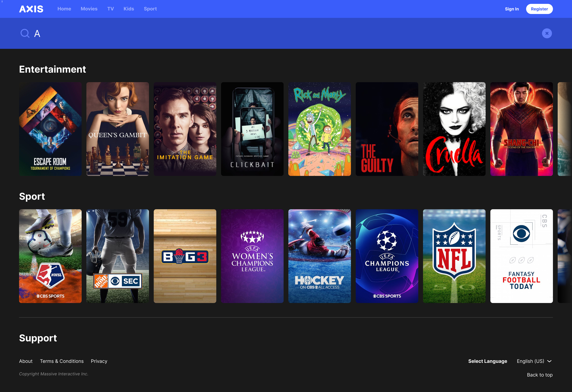Open The Queen's Gambit poster
Image resolution: width=572 pixels, height=392 pixels.
118,129
